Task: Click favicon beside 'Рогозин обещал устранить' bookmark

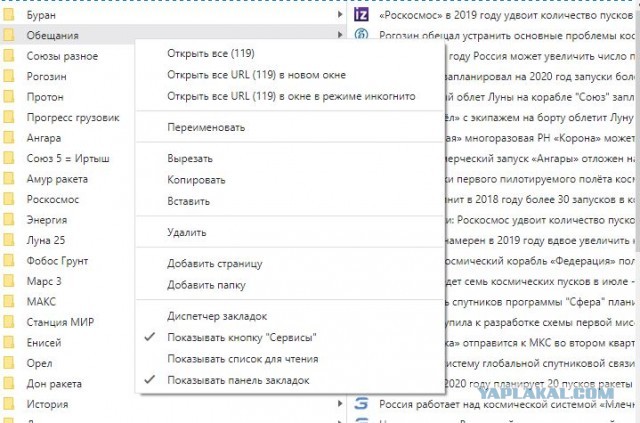Action: click(361, 34)
